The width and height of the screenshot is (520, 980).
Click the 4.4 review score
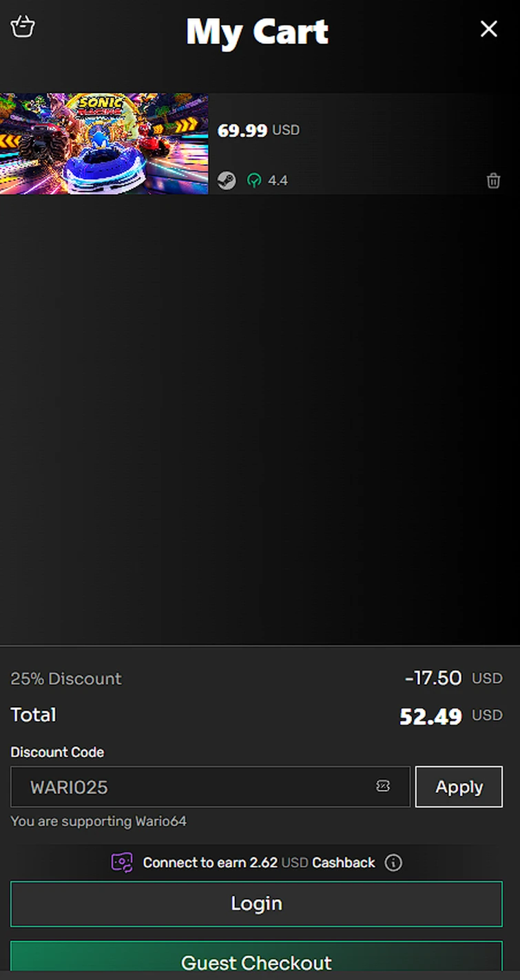[x=278, y=180]
